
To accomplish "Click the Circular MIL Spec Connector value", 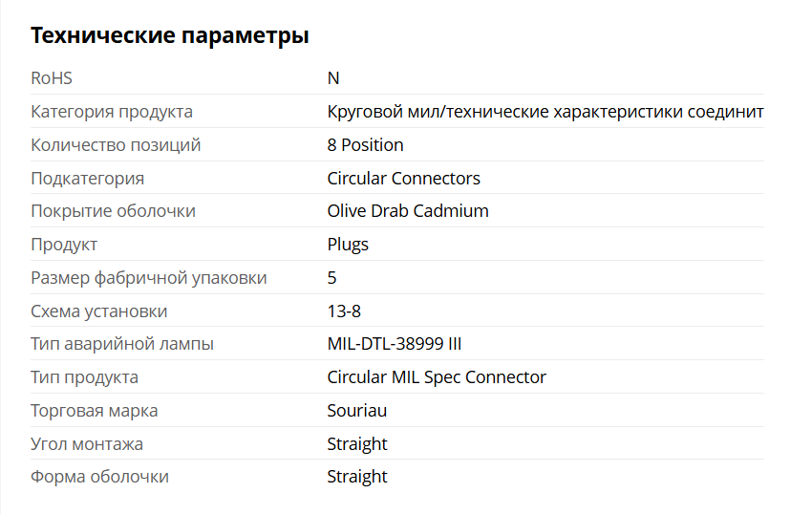I will [x=437, y=377].
